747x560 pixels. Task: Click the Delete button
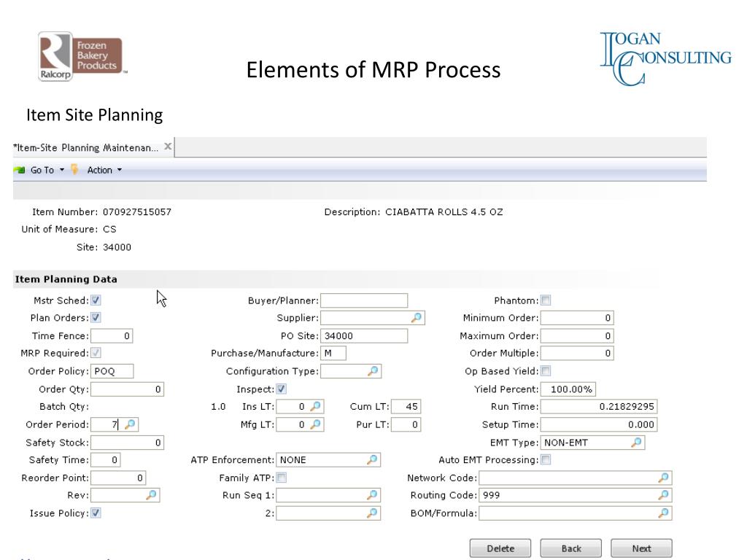(500, 548)
